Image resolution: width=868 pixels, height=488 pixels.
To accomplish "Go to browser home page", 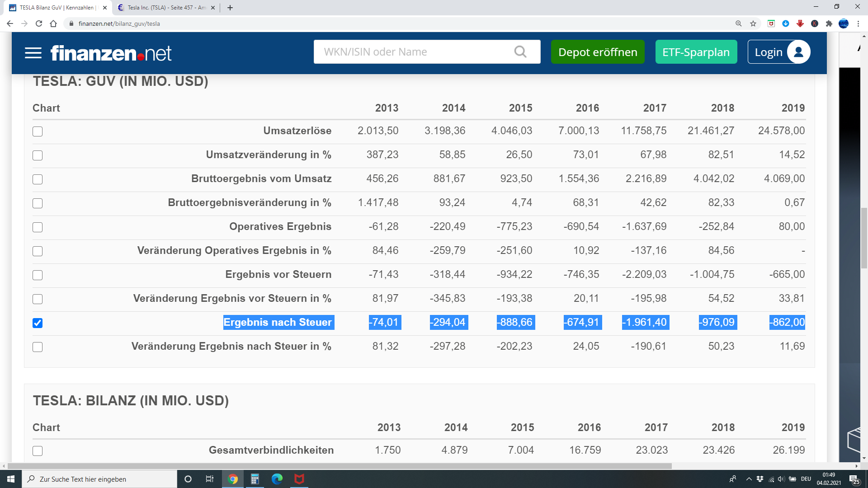I will [x=53, y=23].
